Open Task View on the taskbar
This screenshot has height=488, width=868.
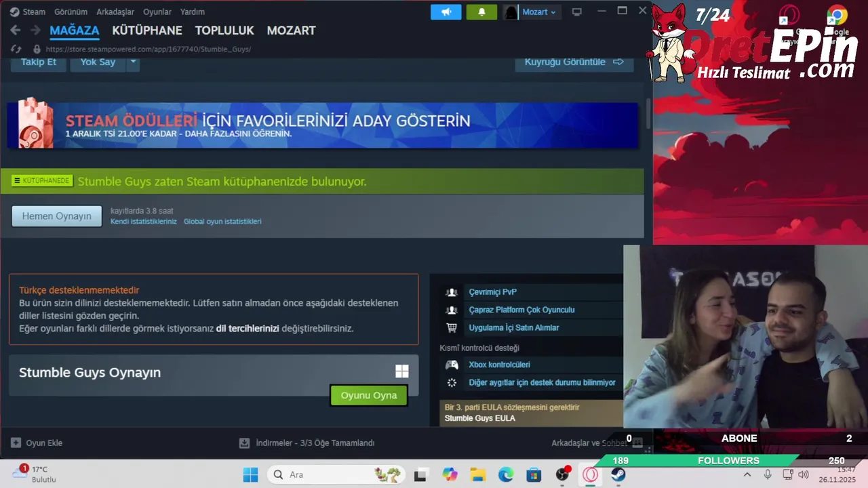coord(421,474)
